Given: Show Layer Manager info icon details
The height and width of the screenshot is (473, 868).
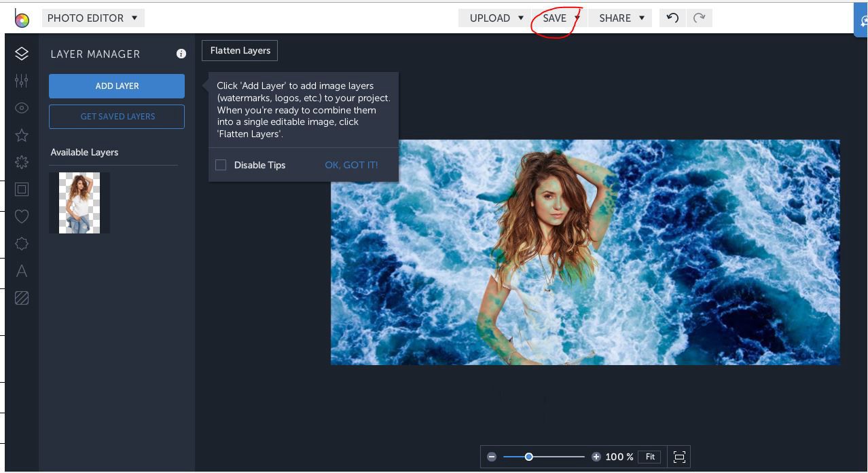Looking at the screenshot, I should point(181,54).
